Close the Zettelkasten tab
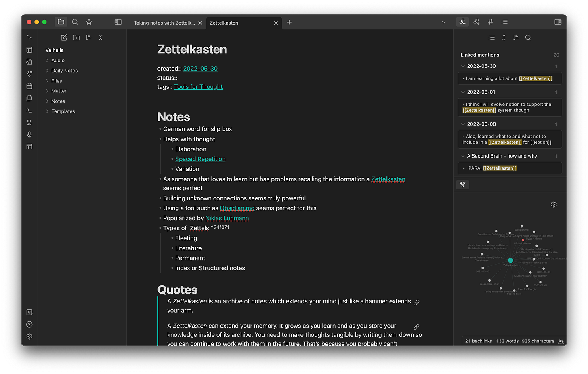 click(x=276, y=23)
